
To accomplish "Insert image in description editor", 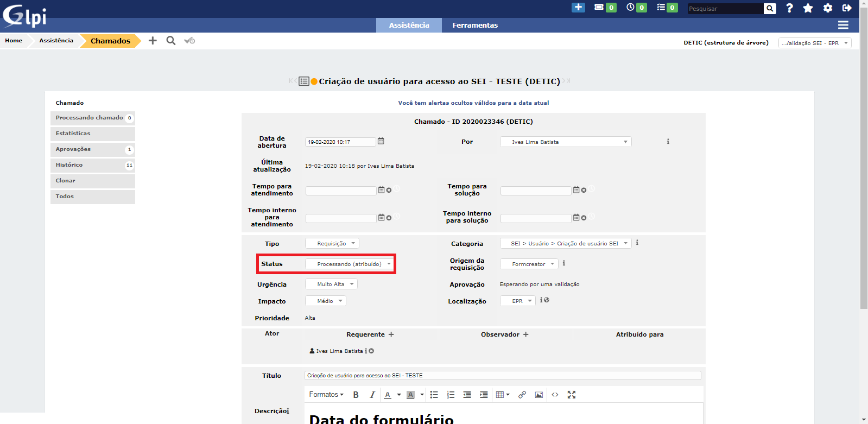I will [538, 395].
